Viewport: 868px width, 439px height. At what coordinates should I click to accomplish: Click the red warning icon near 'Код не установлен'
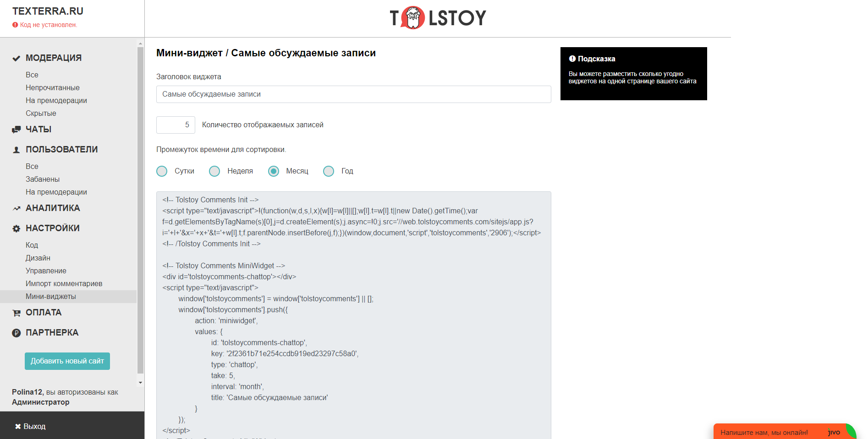coord(15,25)
